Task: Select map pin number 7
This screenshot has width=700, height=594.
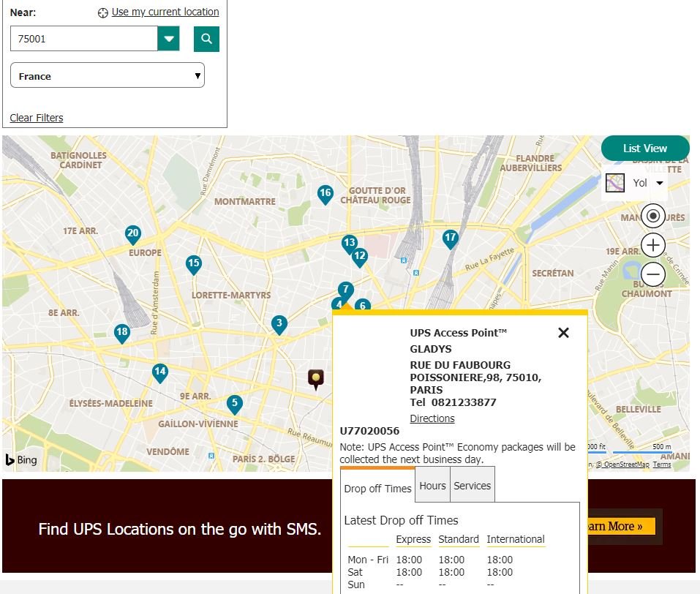Action: pos(345,290)
